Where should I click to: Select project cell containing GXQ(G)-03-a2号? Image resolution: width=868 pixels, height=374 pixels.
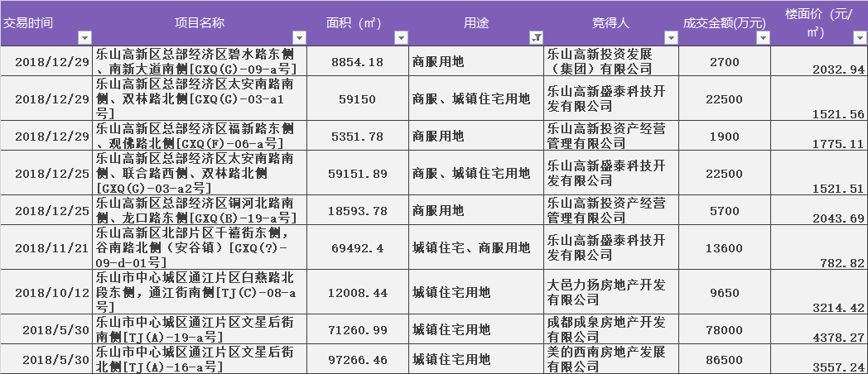point(200,173)
